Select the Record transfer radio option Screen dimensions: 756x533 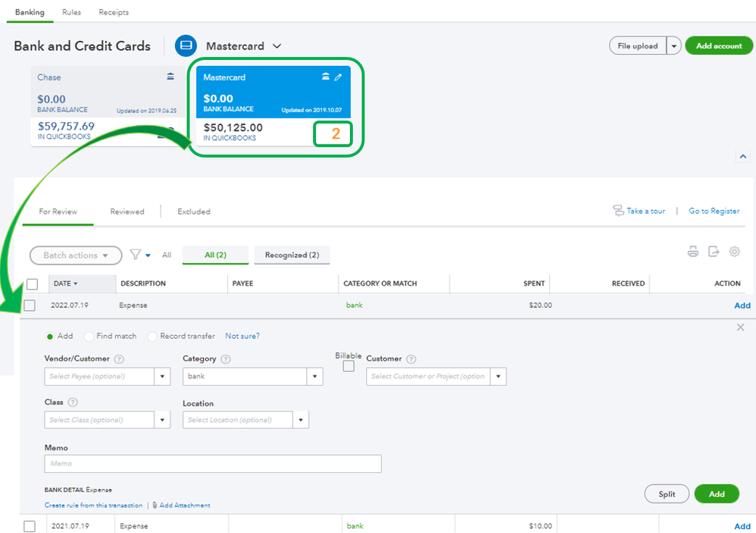(152, 336)
